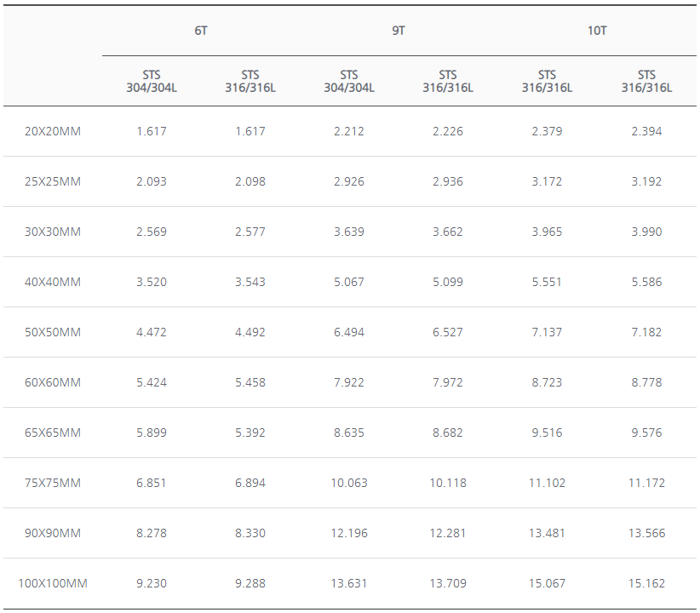The width and height of the screenshot is (700, 613).
Task: Select cell value 10.063 in 75X75MM row
Action: tap(349, 483)
